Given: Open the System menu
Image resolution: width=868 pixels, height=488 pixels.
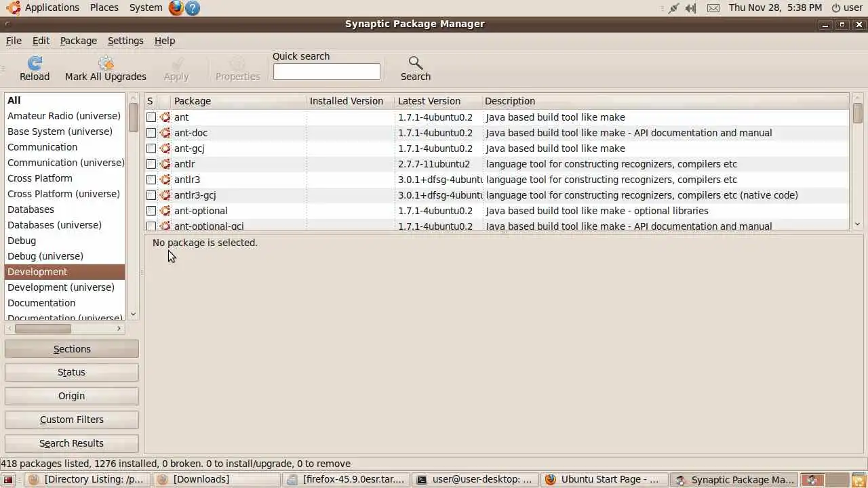Looking at the screenshot, I should coord(146,8).
